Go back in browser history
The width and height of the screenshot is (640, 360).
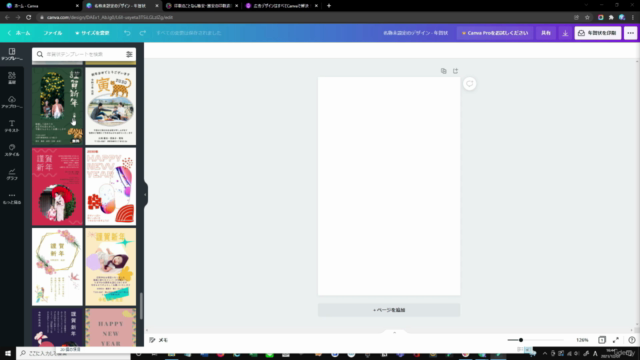click(7, 17)
